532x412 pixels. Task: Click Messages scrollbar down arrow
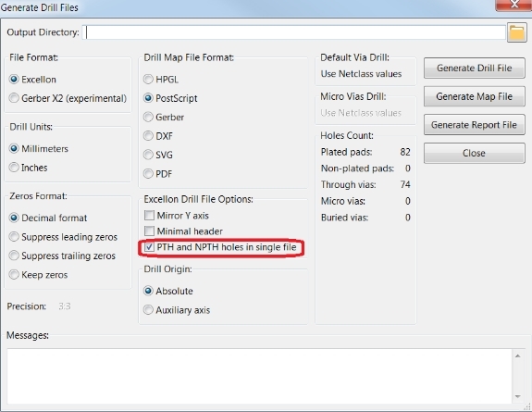tap(518, 396)
